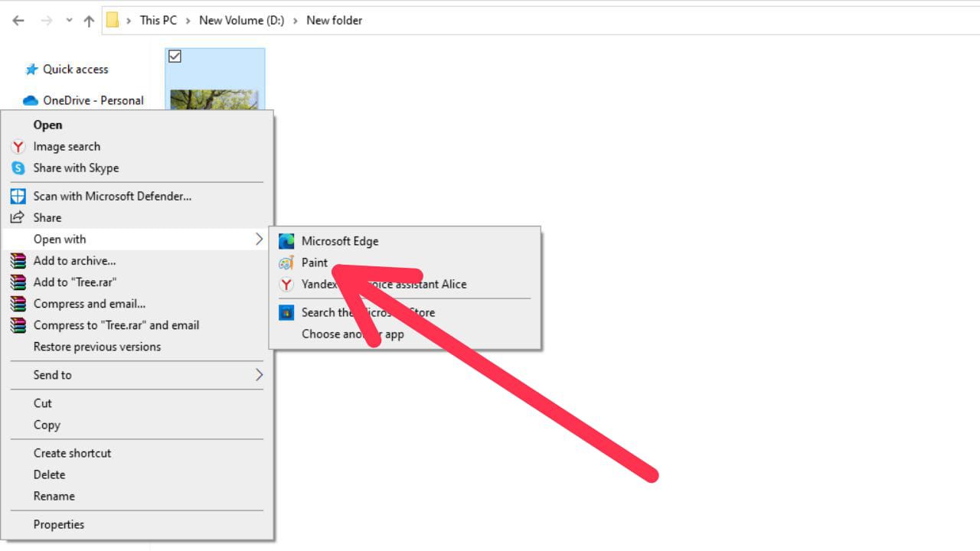Expand chevron after This PC breadcrumb
Image resolution: width=980 pixels, height=551 pixels.
pos(188,21)
